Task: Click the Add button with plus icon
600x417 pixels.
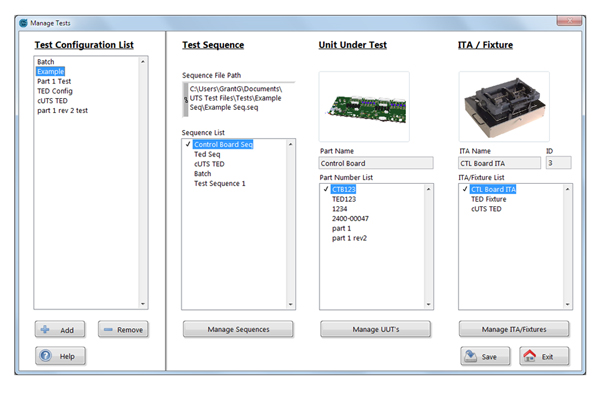Action: [60, 329]
